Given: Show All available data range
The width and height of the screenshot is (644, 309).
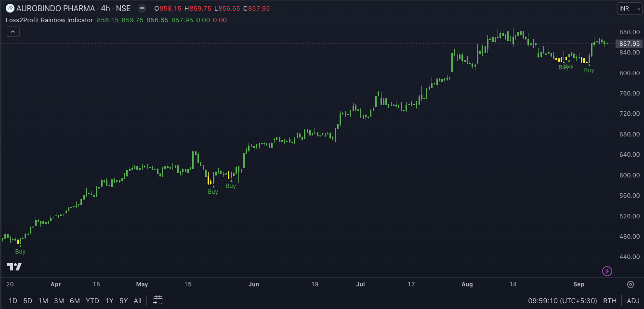Looking at the screenshot, I should (137, 301).
